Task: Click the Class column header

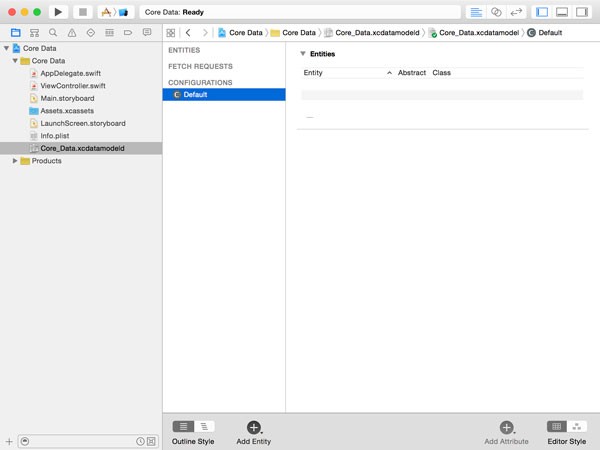Action: point(442,73)
